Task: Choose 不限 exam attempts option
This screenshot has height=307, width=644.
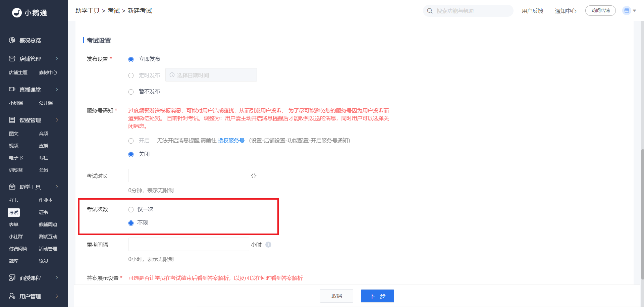Action: point(131,223)
